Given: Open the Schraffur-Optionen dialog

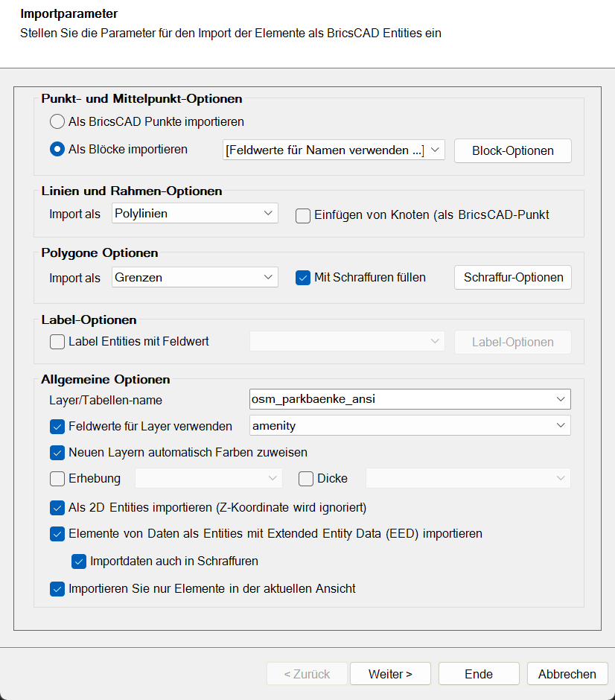Looking at the screenshot, I should pyautogui.click(x=512, y=276).
